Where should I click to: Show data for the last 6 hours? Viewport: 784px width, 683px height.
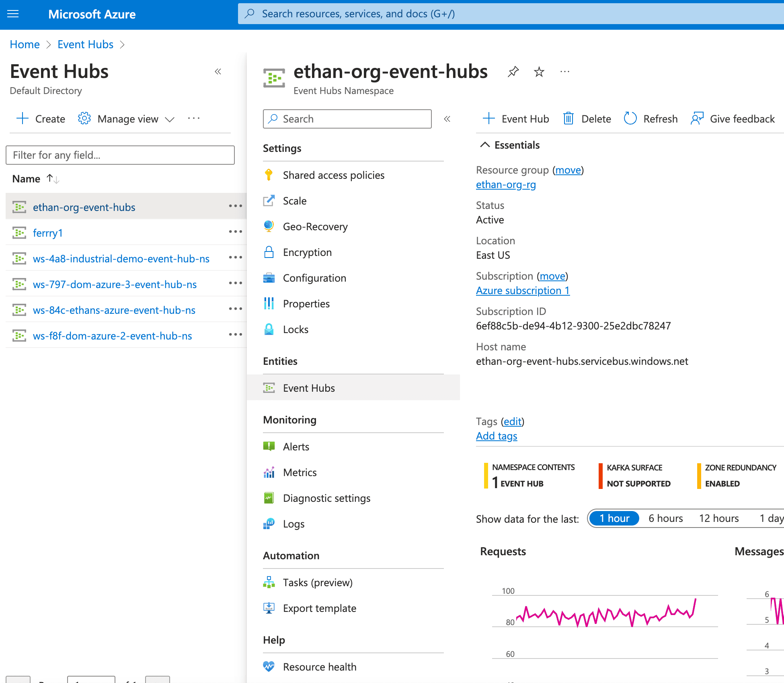click(666, 518)
